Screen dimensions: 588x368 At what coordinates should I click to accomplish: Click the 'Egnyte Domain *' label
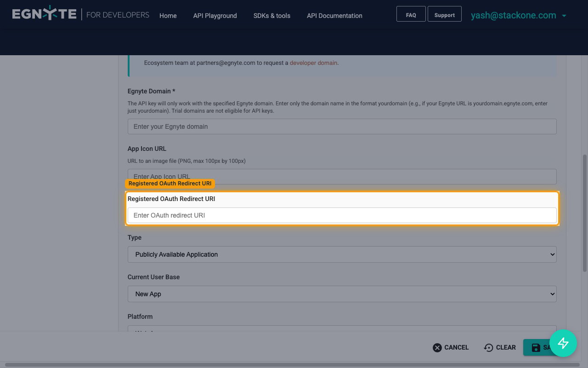click(151, 91)
